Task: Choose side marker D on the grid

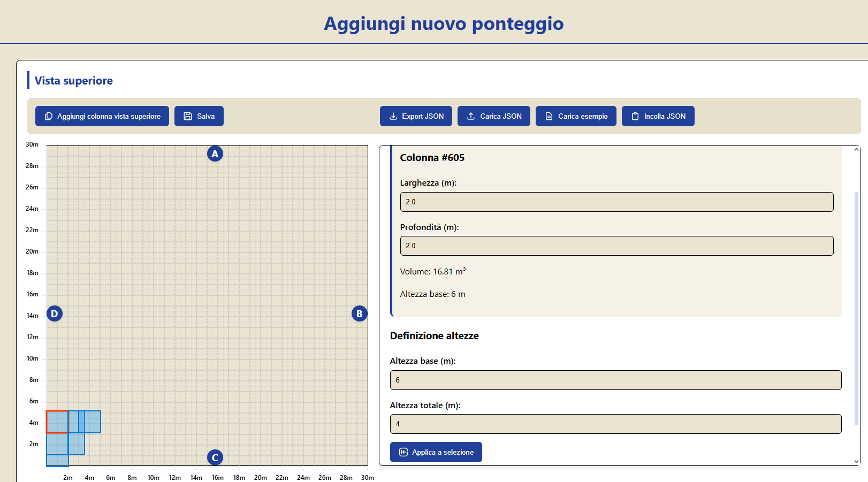Action: (55, 313)
